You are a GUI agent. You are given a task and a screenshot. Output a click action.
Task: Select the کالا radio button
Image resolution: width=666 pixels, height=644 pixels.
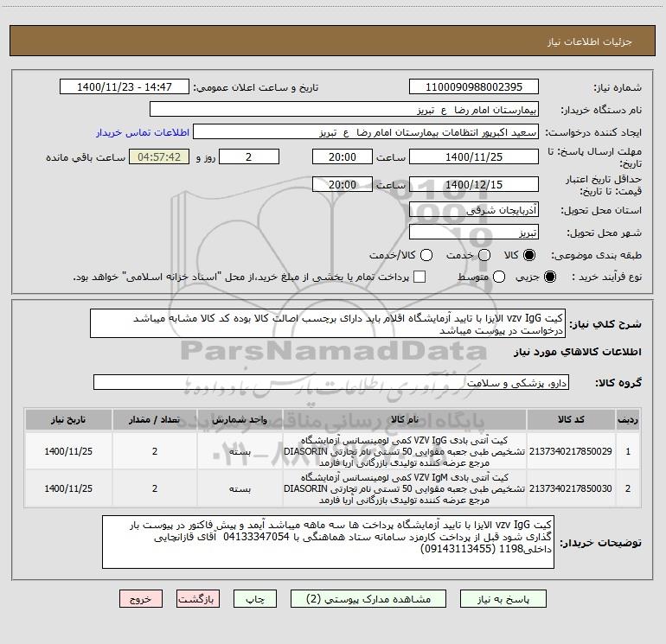coord(529,255)
